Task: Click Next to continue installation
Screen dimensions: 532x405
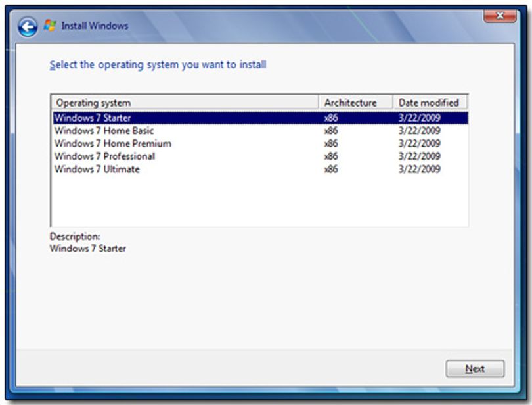Action: click(475, 369)
